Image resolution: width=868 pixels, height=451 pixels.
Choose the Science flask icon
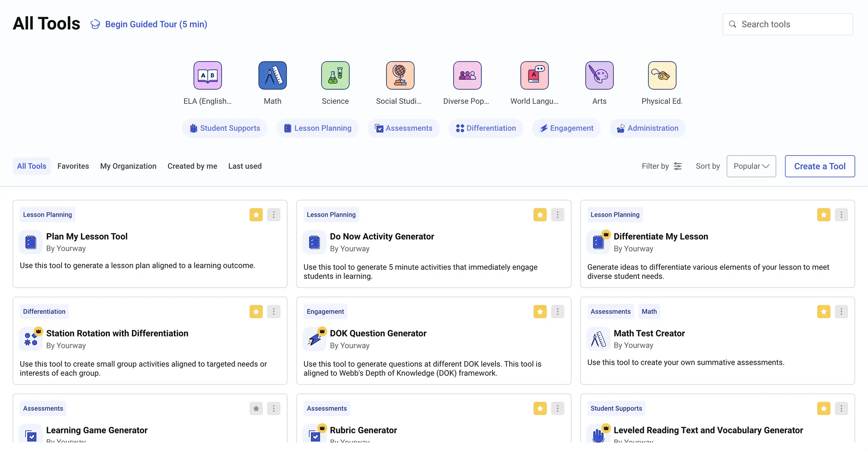pos(335,76)
